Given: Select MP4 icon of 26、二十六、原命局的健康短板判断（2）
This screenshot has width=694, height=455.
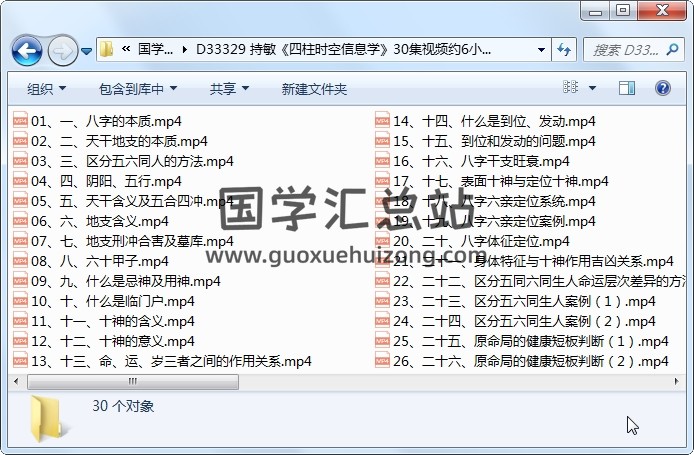Looking at the screenshot, I should pos(382,360).
